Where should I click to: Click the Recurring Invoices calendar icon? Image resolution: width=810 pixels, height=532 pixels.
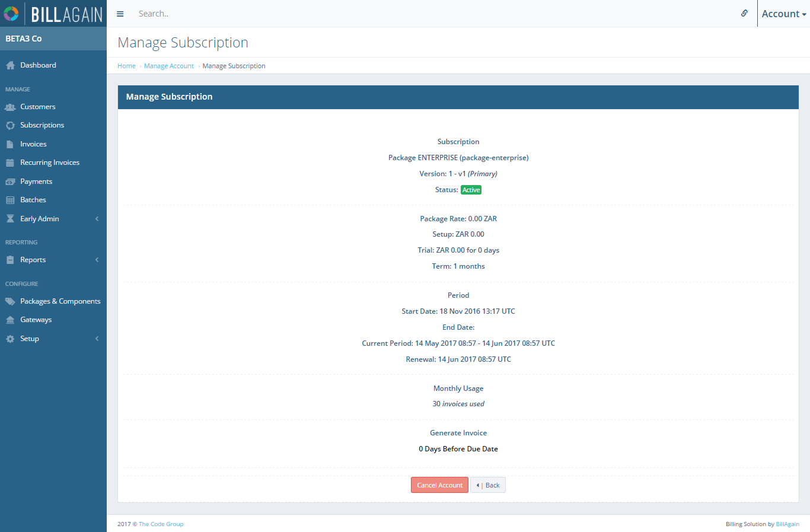pos(9,163)
